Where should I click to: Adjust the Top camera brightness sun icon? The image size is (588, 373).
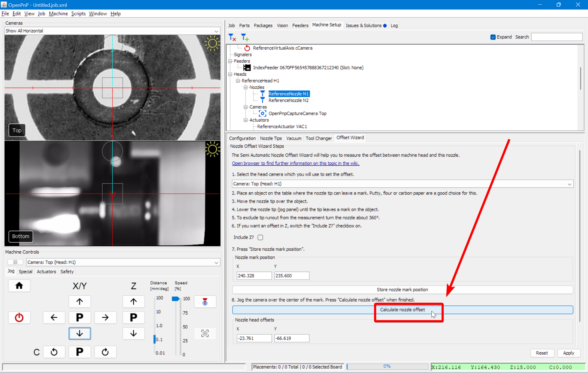tap(213, 43)
